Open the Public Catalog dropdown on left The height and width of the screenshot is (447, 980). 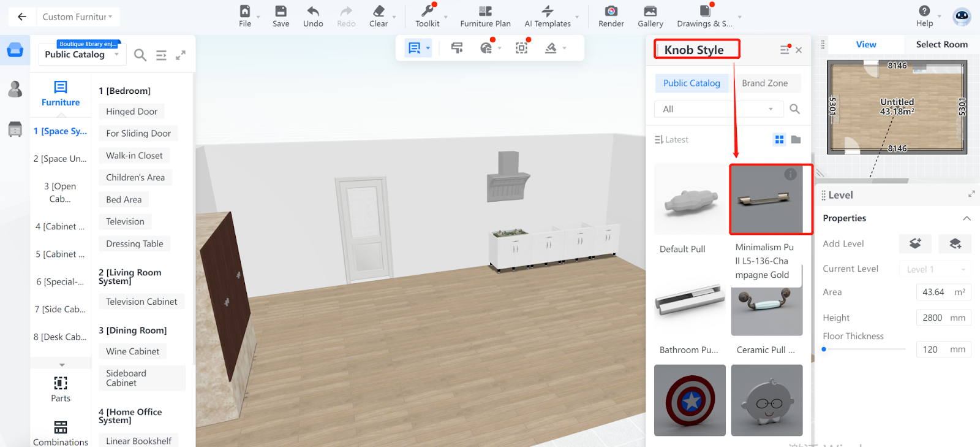pyautogui.click(x=82, y=55)
